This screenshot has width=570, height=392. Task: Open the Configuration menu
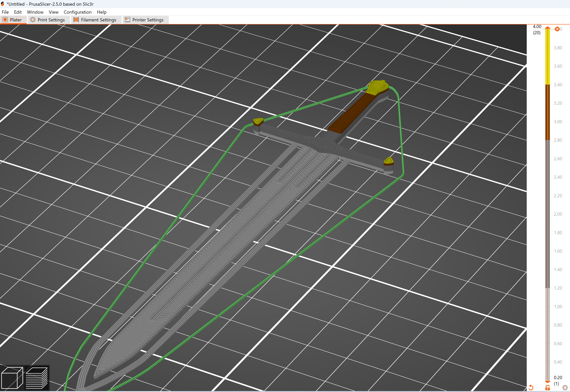[77, 12]
